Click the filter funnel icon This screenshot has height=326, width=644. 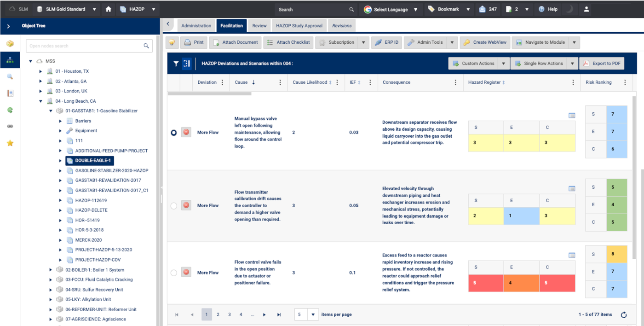click(x=176, y=64)
